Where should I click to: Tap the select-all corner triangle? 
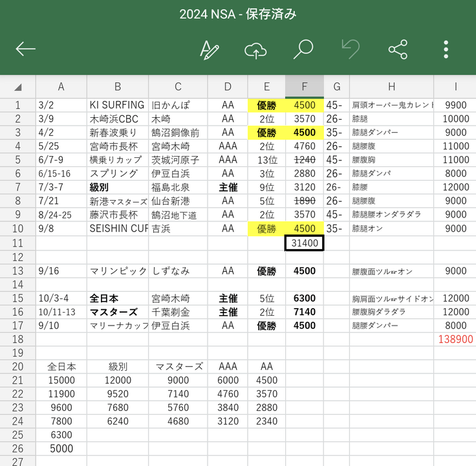point(17,87)
